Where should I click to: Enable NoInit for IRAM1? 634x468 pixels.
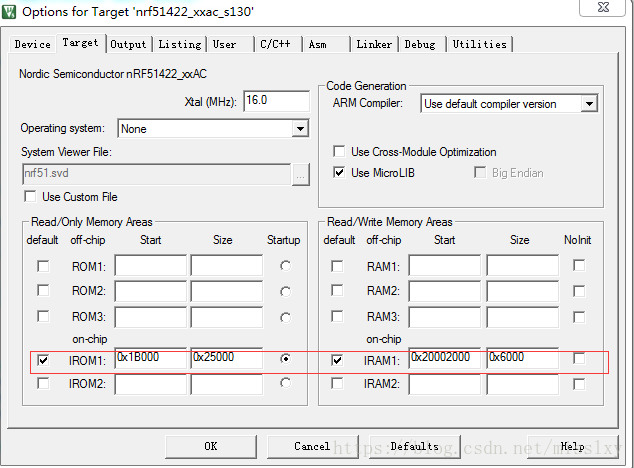pyautogui.click(x=579, y=358)
